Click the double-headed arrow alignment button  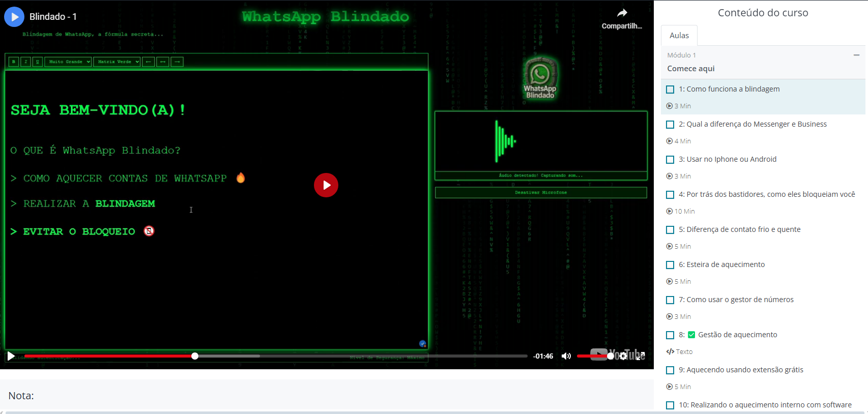click(163, 62)
